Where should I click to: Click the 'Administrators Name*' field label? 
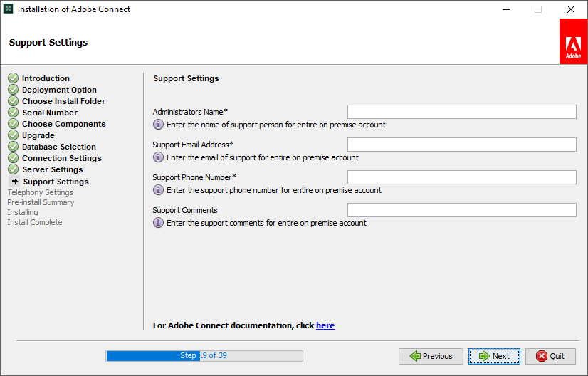(190, 112)
